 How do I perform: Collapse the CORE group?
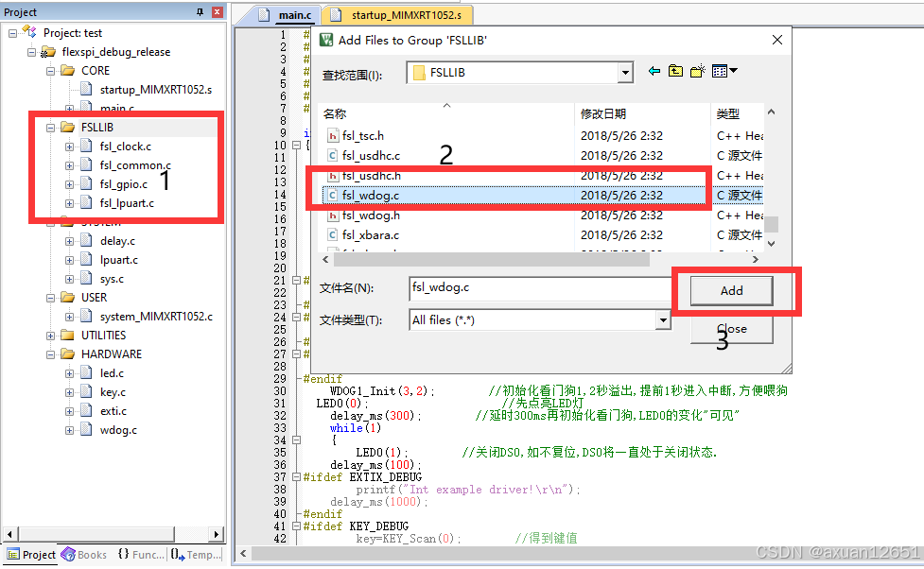tap(51, 71)
